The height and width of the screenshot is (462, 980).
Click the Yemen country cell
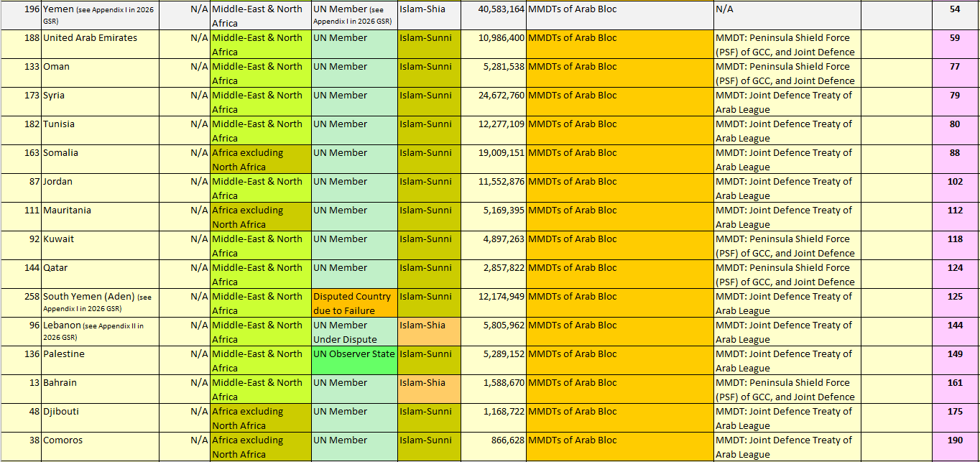(x=101, y=16)
